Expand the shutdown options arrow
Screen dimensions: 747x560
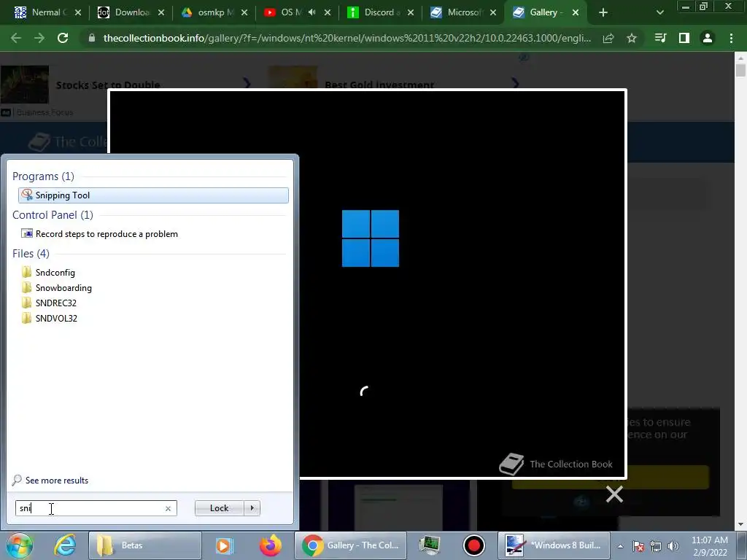(x=252, y=508)
